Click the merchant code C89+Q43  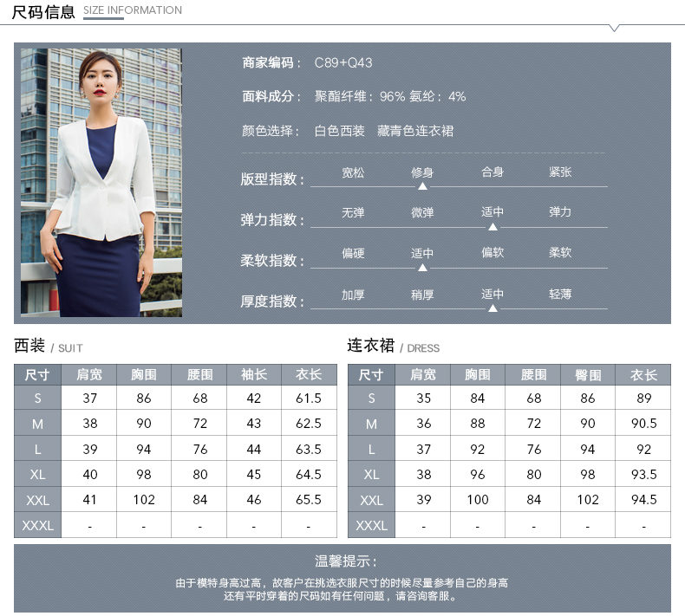point(342,63)
